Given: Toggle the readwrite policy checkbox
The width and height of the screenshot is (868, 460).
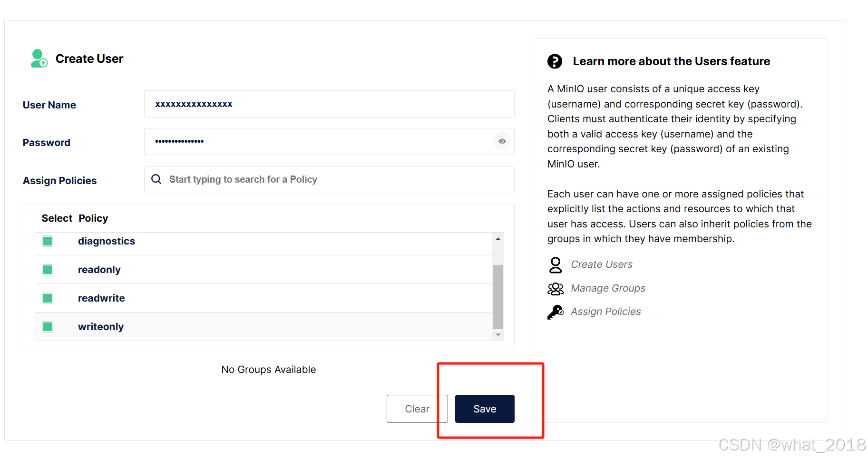Looking at the screenshot, I should (48, 298).
